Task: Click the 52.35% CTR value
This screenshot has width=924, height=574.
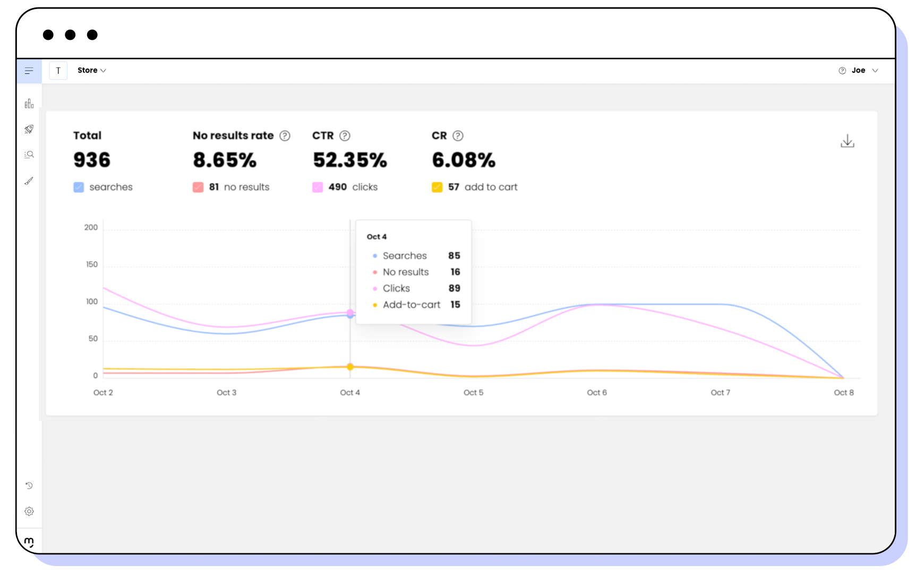Action: (350, 160)
